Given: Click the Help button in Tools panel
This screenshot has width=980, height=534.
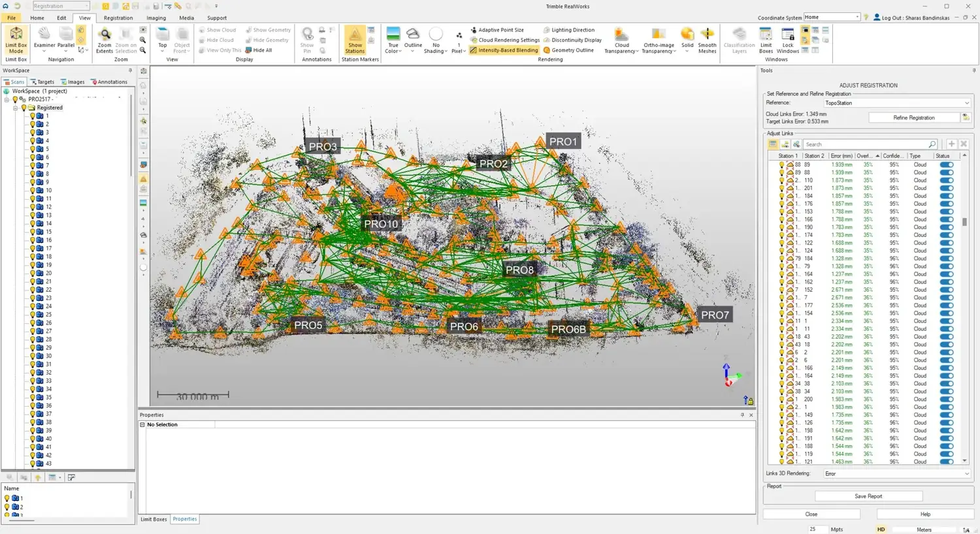Looking at the screenshot, I should (925, 514).
